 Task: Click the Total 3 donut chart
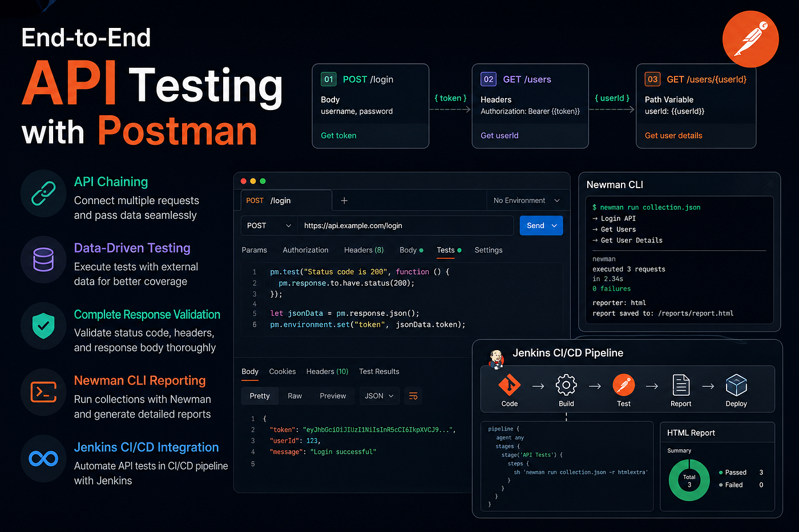[x=689, y=481]
